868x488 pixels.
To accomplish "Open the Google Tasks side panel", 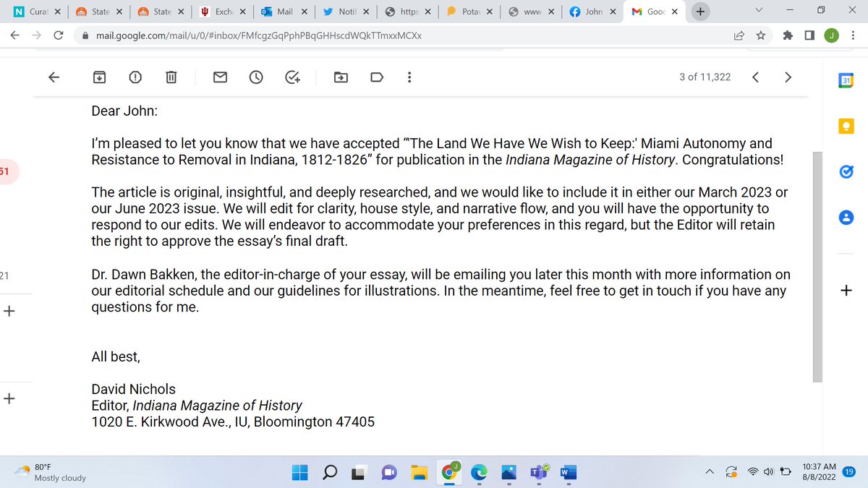I will point(845,171).
